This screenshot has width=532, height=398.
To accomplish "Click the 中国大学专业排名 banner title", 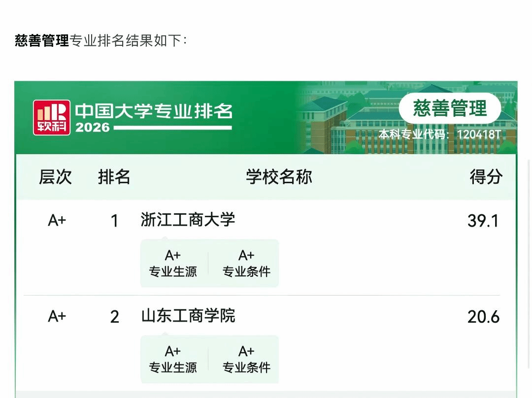I will (154, 111).
